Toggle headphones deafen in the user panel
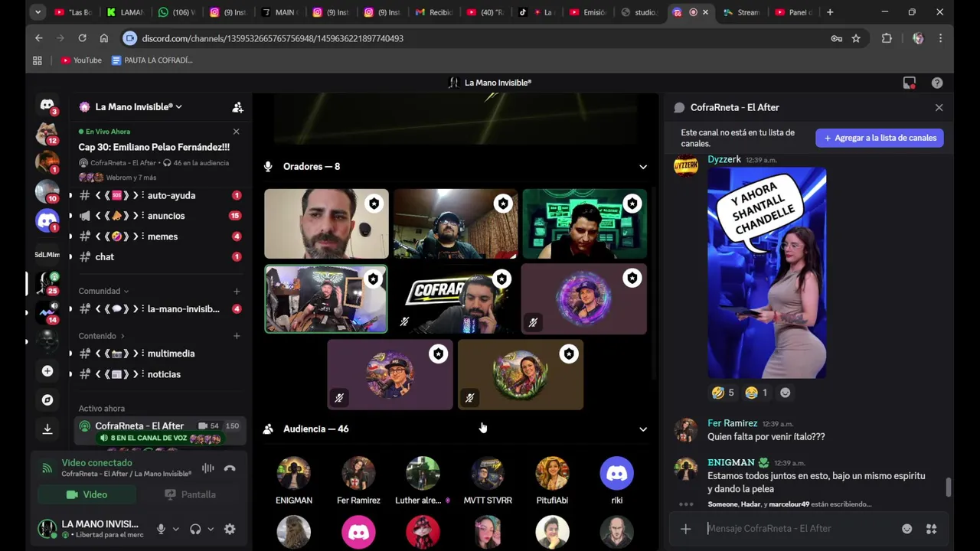 pos(195,529)
